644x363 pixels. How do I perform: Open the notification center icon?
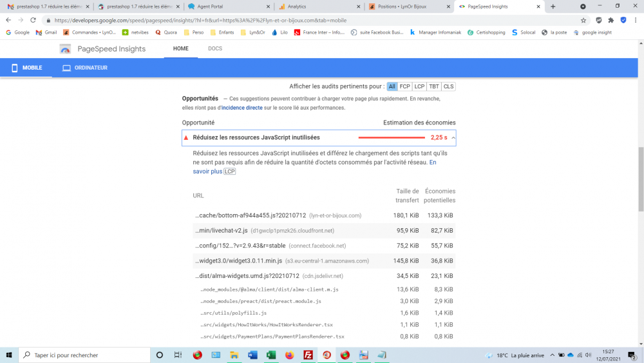click(x=632, y=355)
